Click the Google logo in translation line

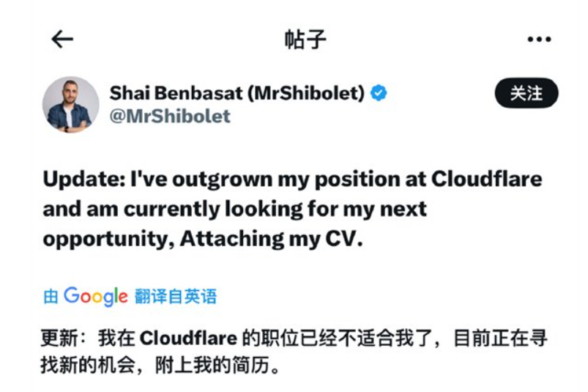click(95, 296)
